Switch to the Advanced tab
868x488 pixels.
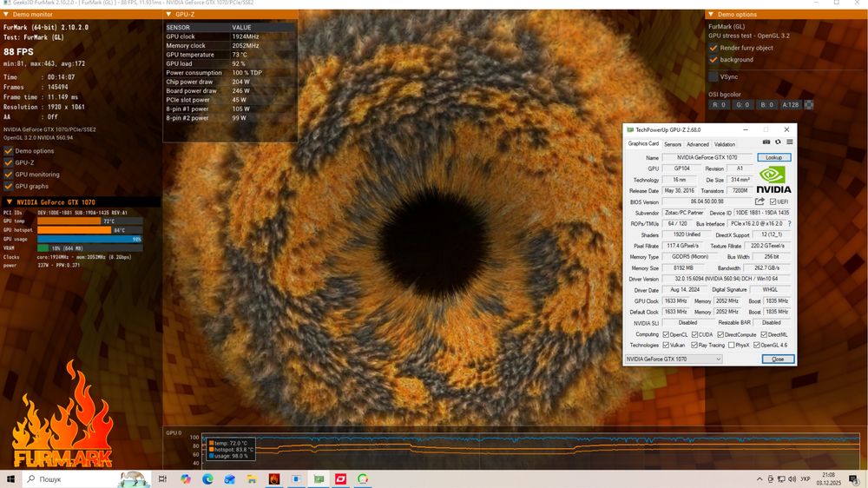pyautogui.click(x=698, y=144)
